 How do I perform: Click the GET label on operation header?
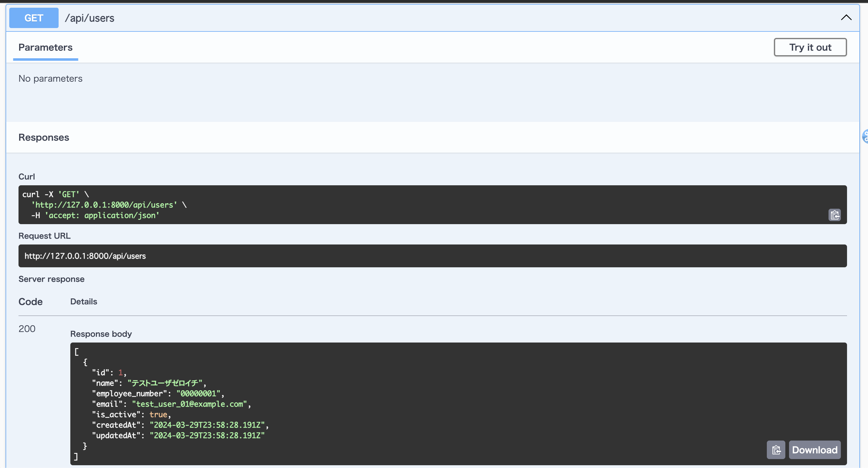[33, 18]
